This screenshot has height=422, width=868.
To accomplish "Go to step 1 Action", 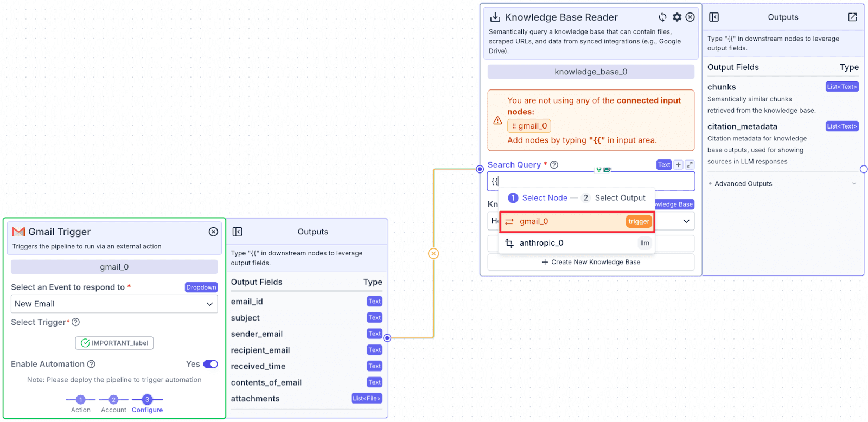I will [x=80, y=404].
